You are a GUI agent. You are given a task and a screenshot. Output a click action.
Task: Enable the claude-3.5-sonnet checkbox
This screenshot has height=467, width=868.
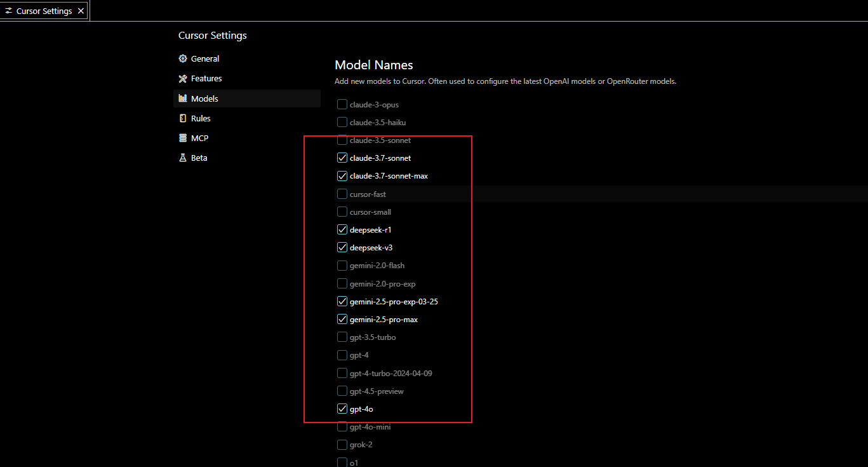pos(342,140)
